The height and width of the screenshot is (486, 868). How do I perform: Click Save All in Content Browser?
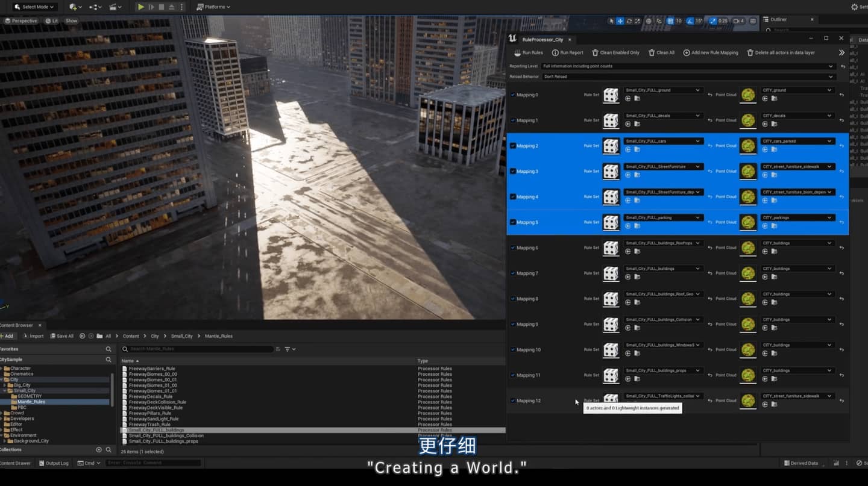click(x=61, y=336)
